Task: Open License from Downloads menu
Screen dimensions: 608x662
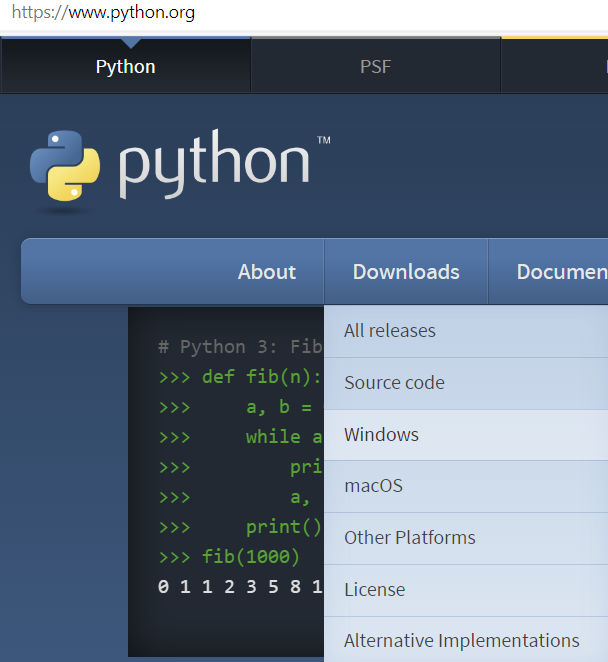Action: (466, 590)
